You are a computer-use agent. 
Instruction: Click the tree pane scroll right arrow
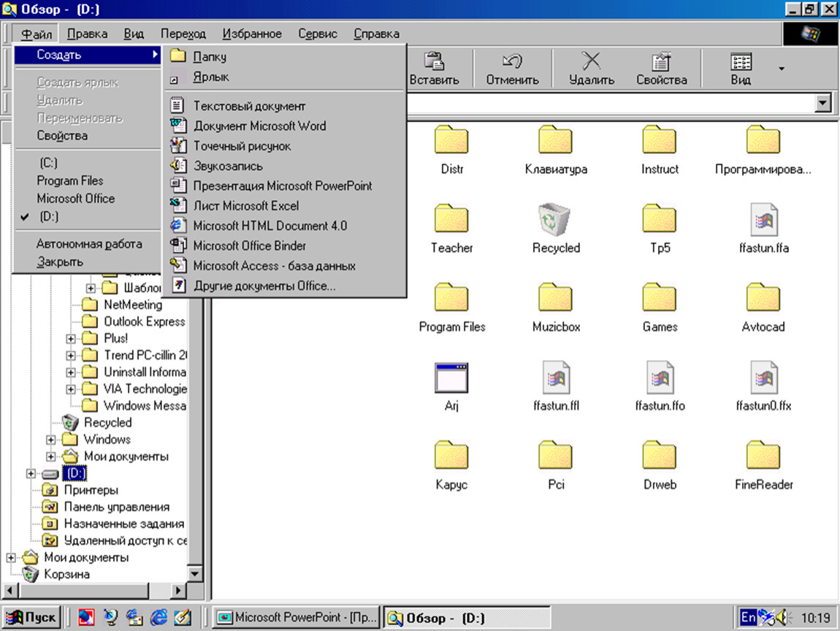point(178,590)
